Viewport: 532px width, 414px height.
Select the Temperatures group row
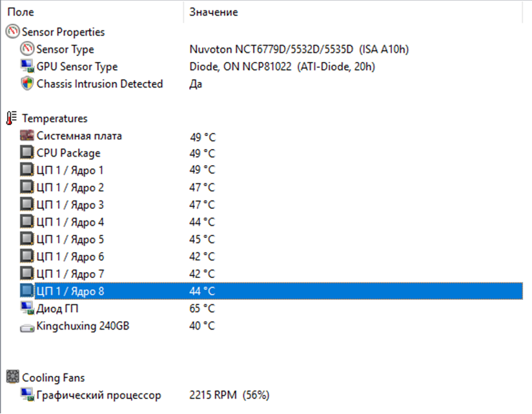55,118
